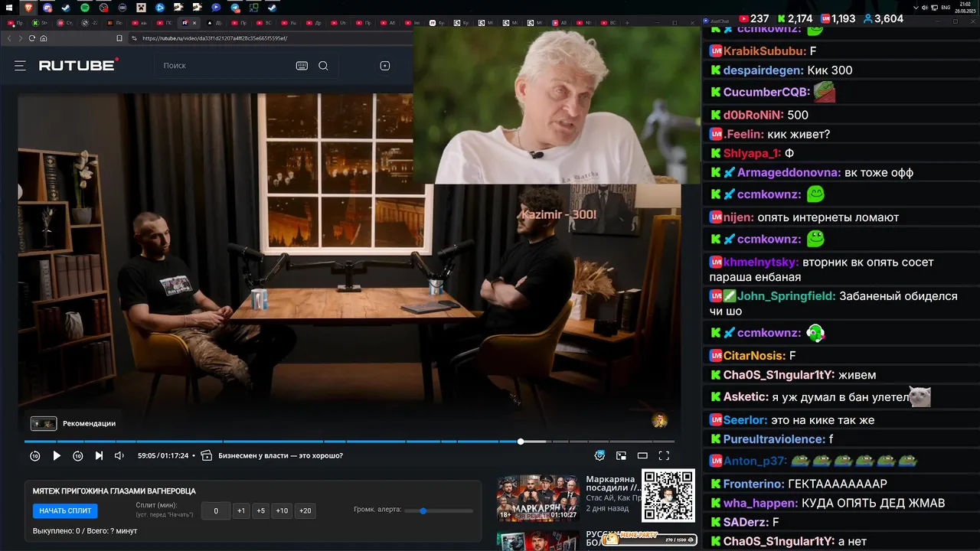
Task: Click the progress bar playhead
Action: [521, 442]
